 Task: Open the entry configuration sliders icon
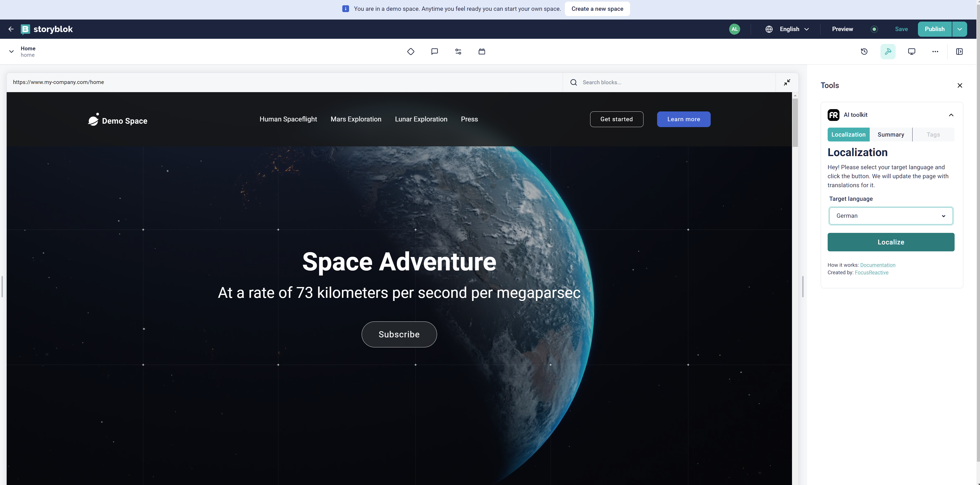pos(458,51)
